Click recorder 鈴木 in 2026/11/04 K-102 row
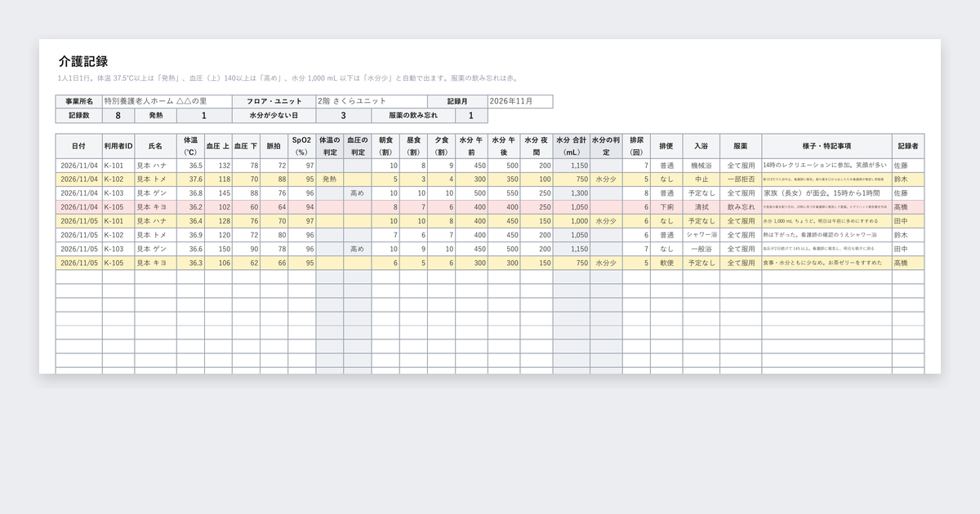Screen dimensions: 980x514 coord(907,179)
